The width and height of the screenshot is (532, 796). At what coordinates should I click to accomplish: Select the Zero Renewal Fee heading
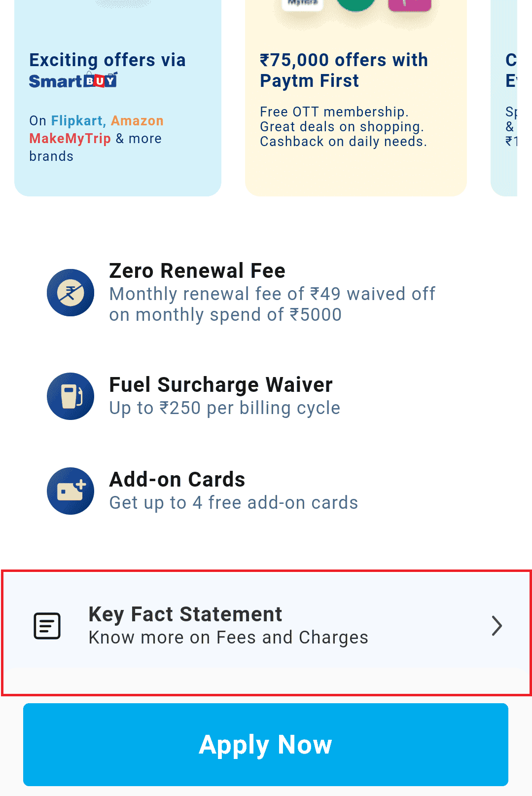(197, 271)
